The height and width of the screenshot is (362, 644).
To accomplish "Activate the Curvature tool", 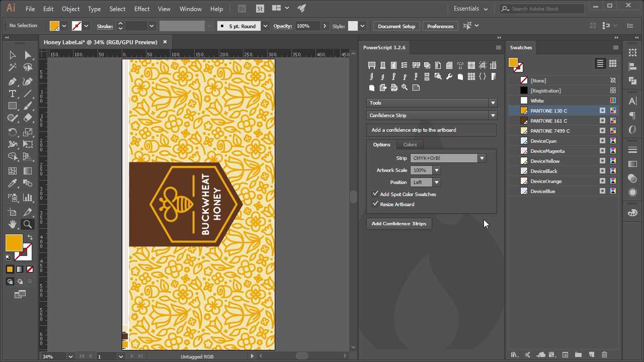I will pyautogui.click(x=28, y=81).
